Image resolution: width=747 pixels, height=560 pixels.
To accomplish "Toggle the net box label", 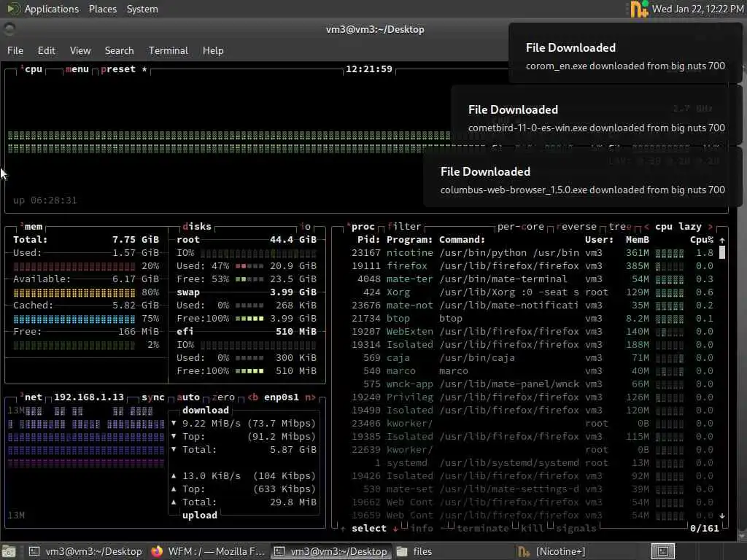I will pos(32,397).
